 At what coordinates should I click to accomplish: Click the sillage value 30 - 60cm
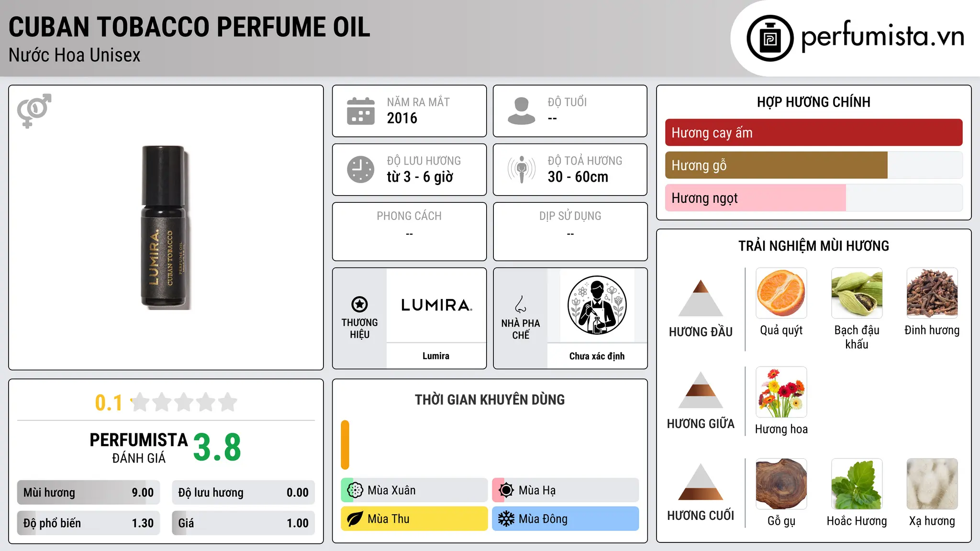(578, 177)
